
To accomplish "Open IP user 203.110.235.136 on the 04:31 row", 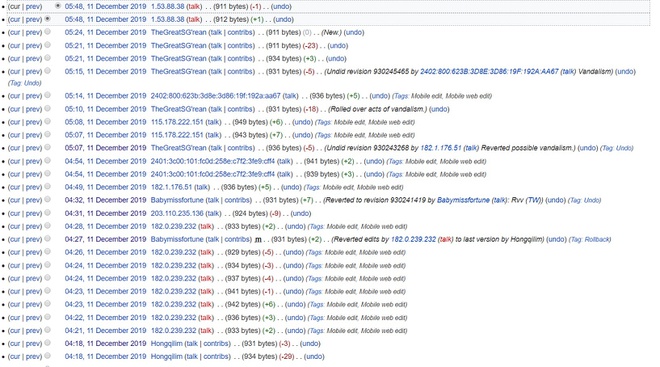I will coord(177,213).
